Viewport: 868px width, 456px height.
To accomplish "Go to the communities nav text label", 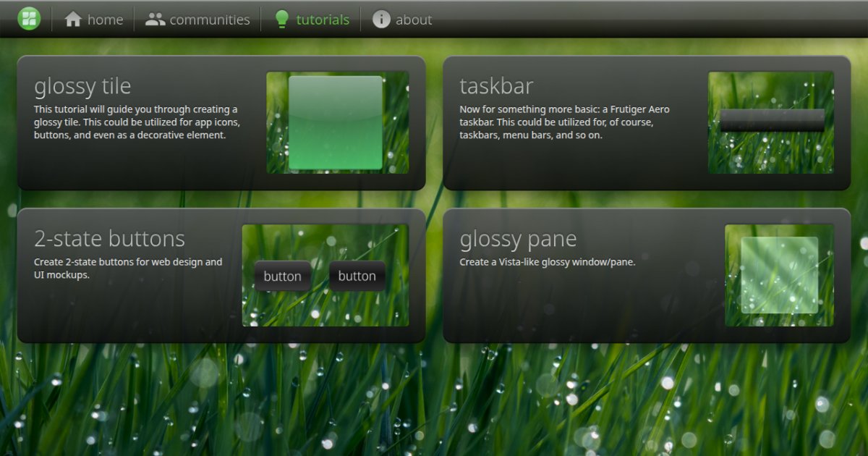I will click(209, 20).
